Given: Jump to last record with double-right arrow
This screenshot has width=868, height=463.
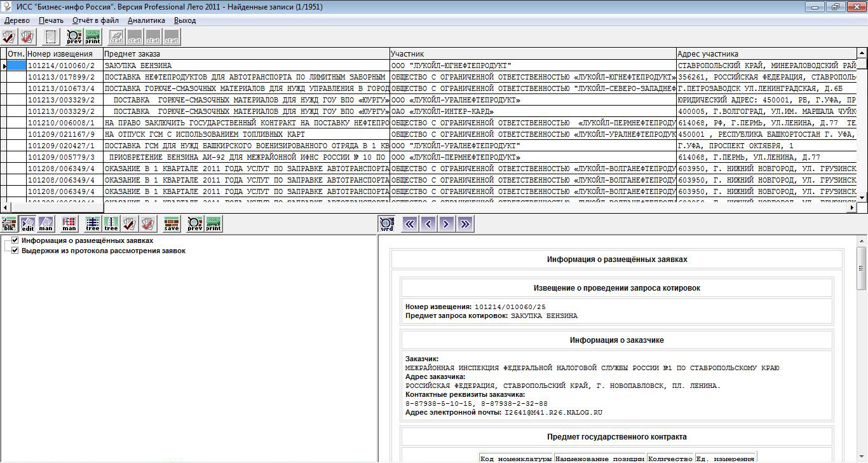Looking at the screenshot, I should 465,224.
